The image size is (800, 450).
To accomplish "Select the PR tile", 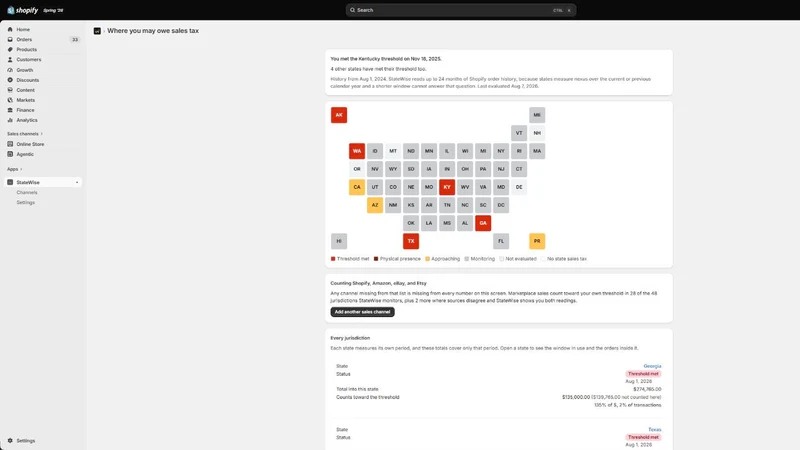I will pos(537,241).
